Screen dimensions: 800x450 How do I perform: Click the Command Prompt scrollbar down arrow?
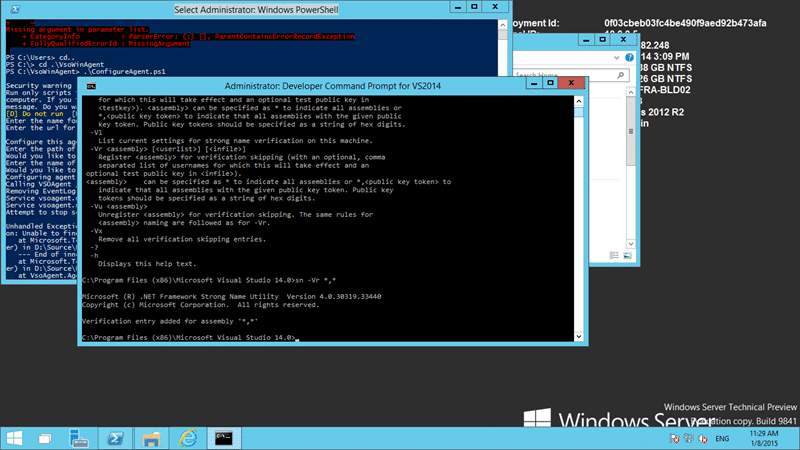point(579,336)
